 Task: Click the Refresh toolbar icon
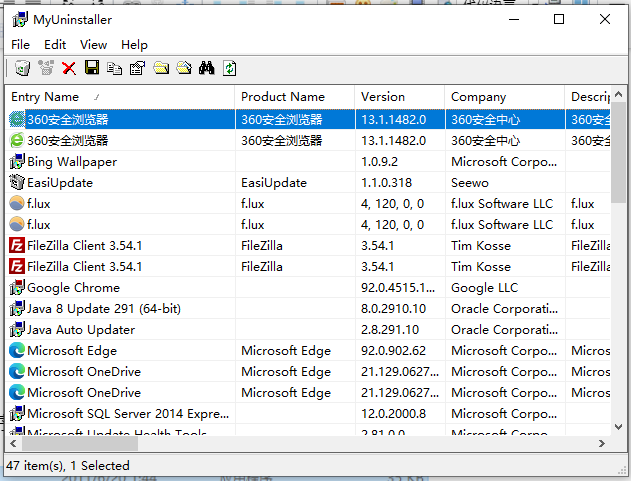coord(230,68)
